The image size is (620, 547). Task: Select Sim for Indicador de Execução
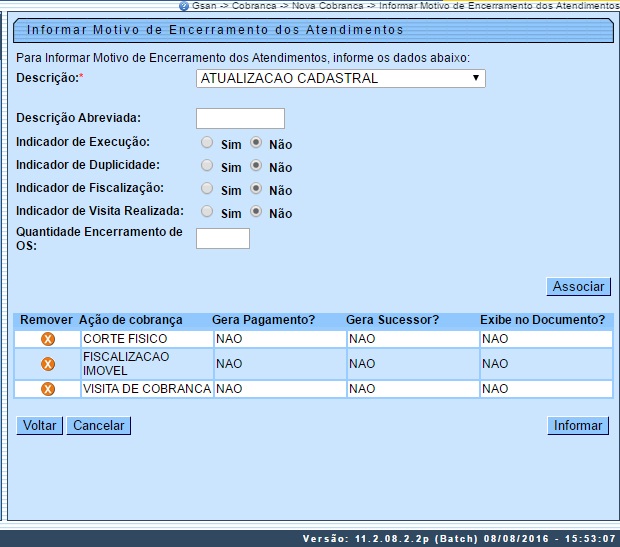pos(207,143)
